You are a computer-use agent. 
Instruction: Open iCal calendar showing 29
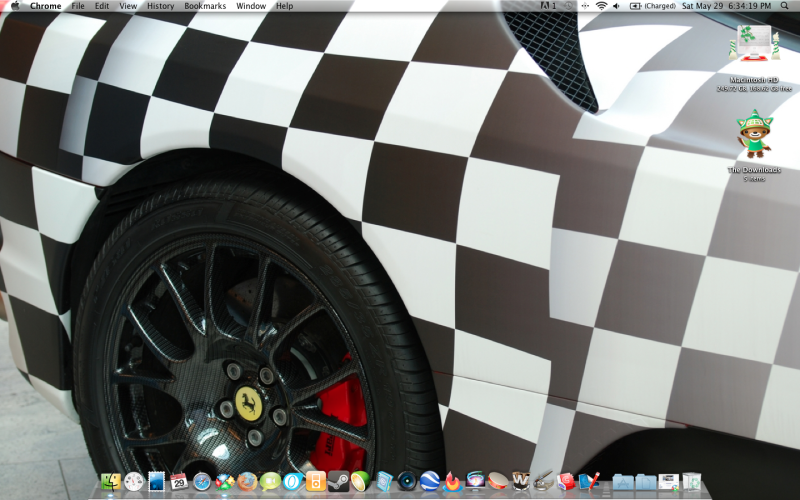[179, 481]
